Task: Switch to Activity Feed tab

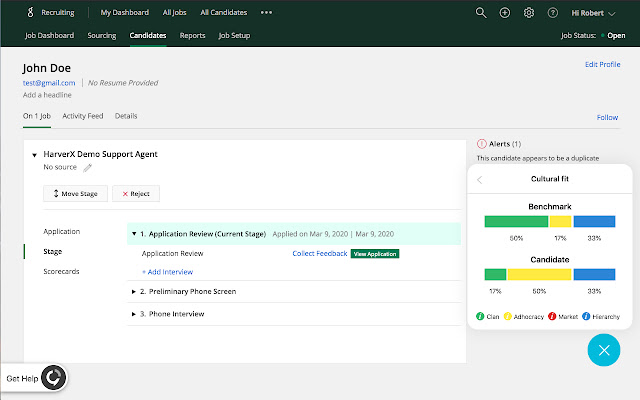Action: point(83,116)
